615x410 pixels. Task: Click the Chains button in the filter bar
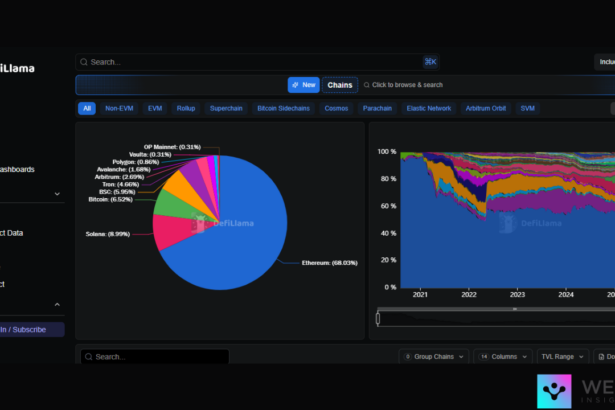(x=340, y=85)
